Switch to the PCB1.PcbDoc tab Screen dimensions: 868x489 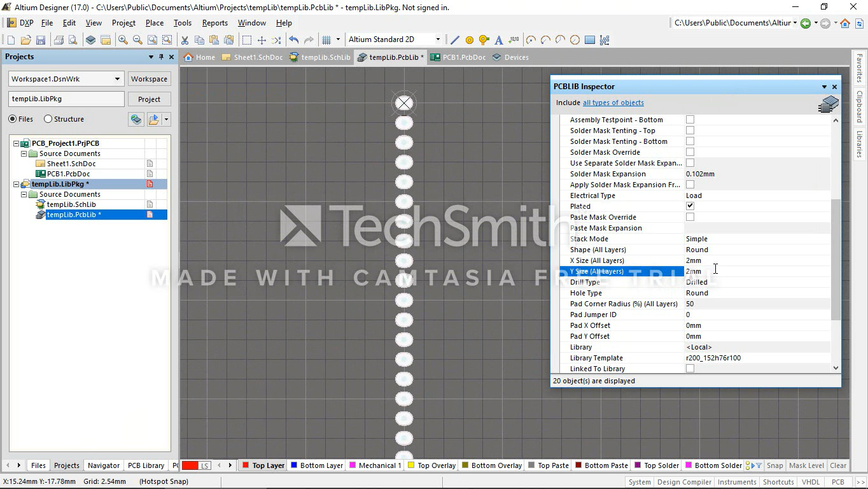click(x=458, y=57)
